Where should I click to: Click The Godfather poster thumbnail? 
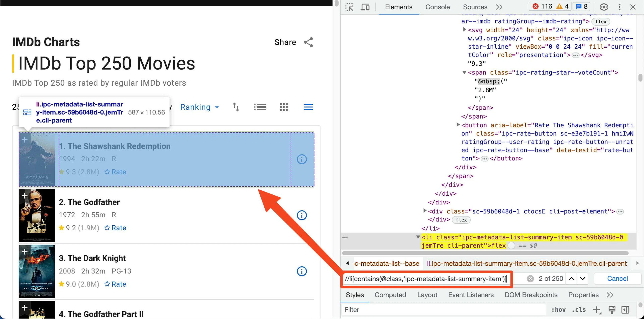tap(37, 215)
